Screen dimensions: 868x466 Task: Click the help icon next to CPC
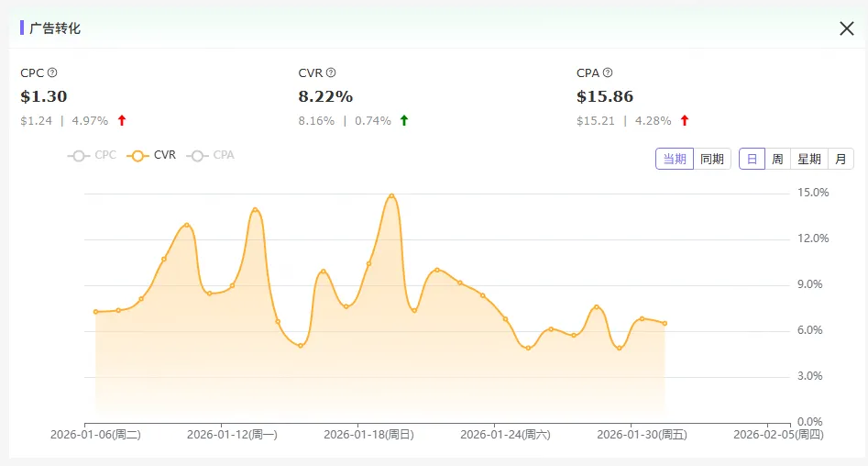click(52, 72)
